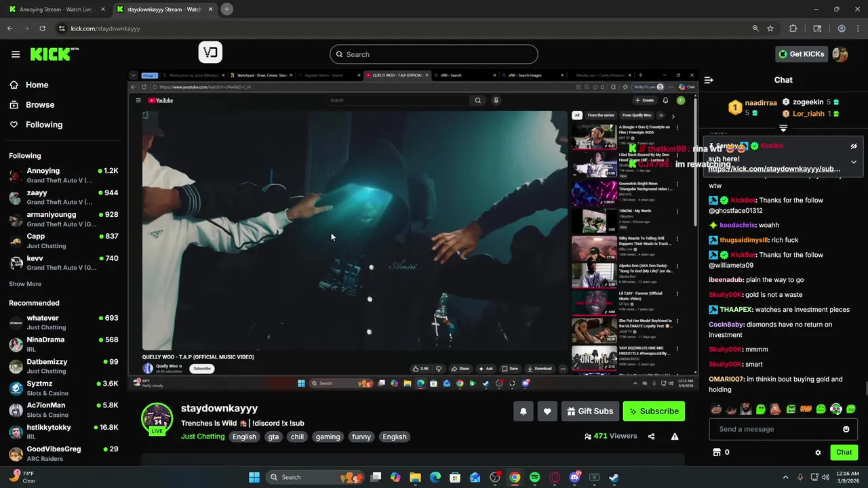Insert the headphones green emote

[836, 409]
